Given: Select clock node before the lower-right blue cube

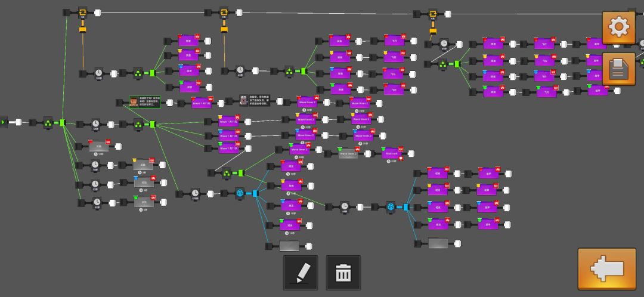Looking at the screenshot, I should pyautogui.click(x=345, y=206).
